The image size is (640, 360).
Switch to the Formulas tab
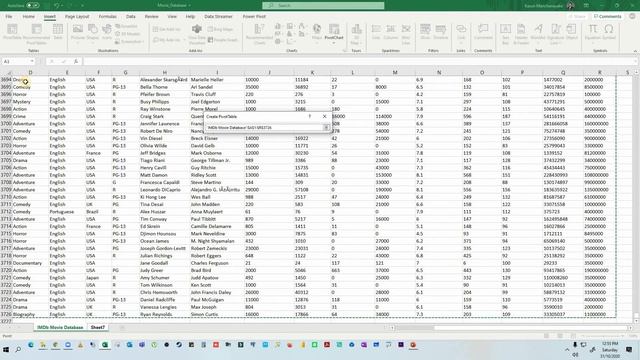108,16
